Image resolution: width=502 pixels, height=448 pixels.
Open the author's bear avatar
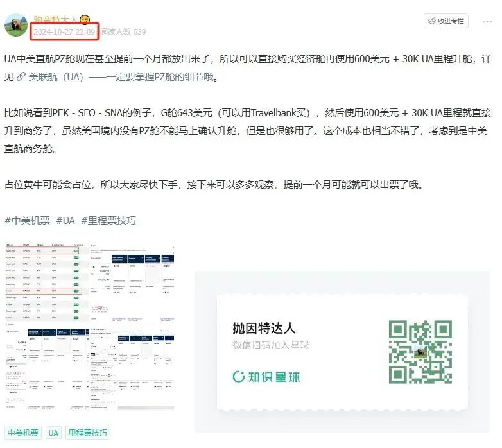[16, 25]
